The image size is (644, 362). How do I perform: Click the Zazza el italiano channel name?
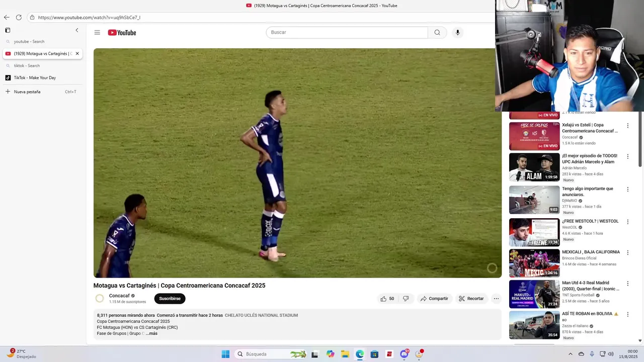(575, 326)
